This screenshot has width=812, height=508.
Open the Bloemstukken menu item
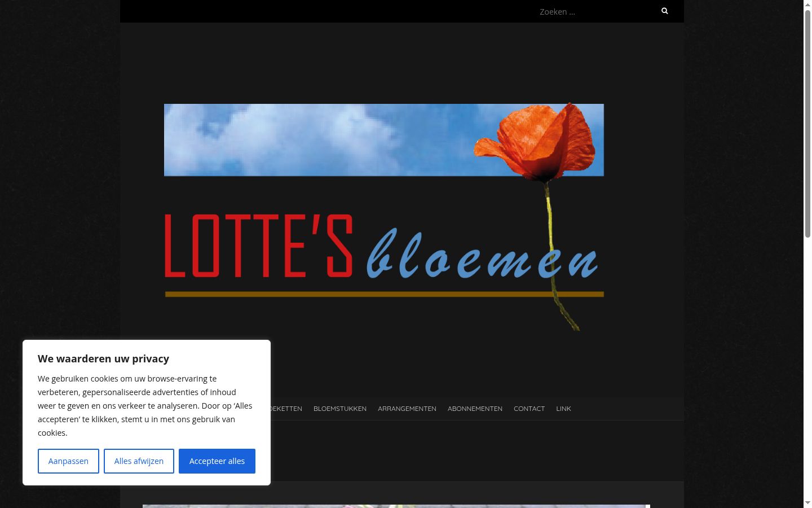pyautogui.click(x=340, y=409)
